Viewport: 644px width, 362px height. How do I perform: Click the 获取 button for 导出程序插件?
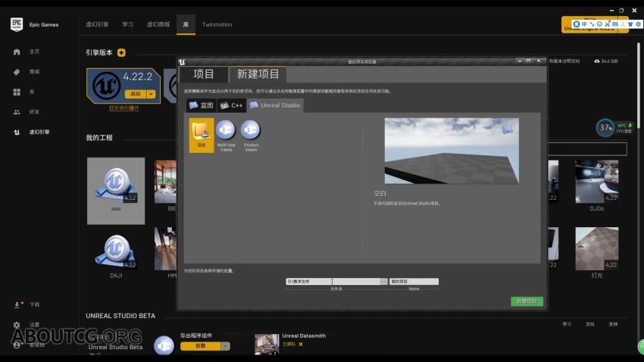pyautogui.click(x=201, y=346)
